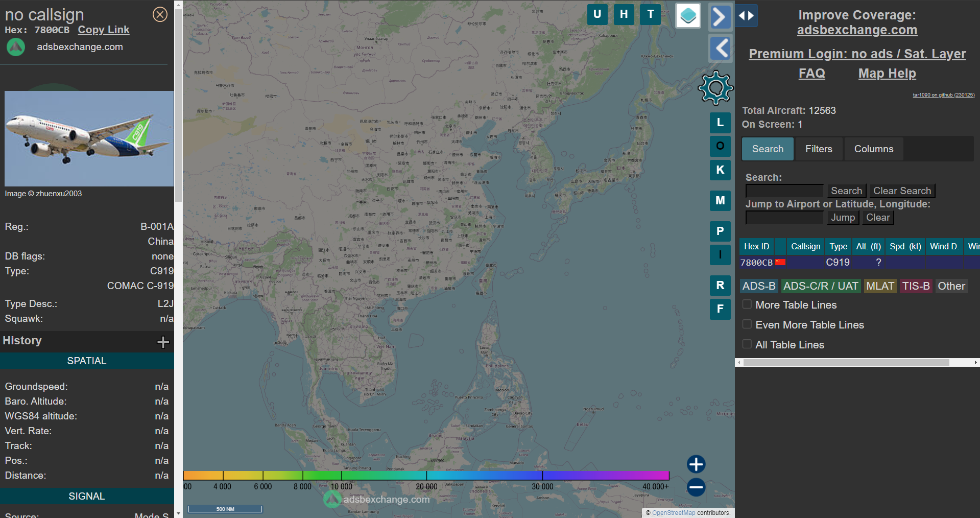
Task: Open the Map Help link
Action: (x=887, y=73)
